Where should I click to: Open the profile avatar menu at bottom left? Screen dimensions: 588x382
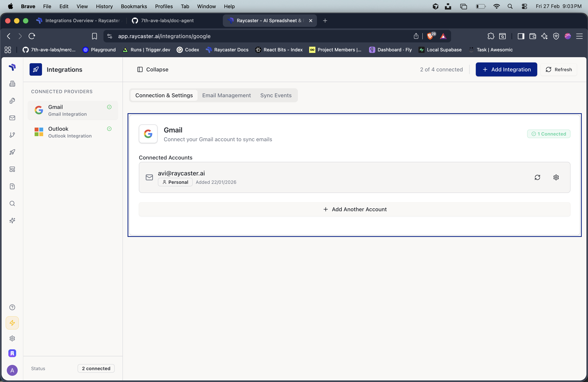point(12,370)
